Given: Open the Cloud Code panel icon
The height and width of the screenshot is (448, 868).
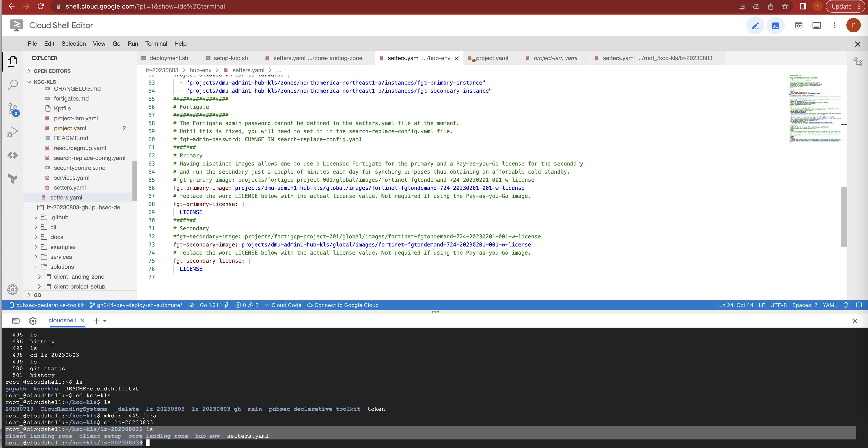Looking at the screenshot, I should [12, 155].
